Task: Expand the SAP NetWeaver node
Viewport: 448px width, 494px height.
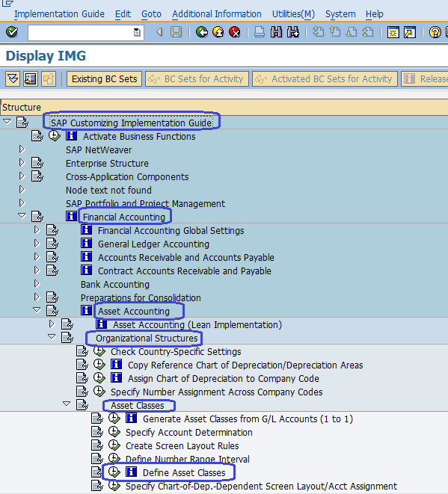Action: tap(22, 149)
